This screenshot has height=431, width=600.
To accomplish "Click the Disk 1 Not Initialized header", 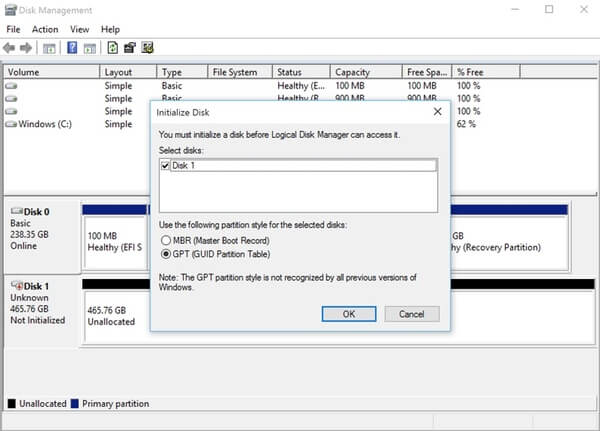I will click(x=42, y=311).
